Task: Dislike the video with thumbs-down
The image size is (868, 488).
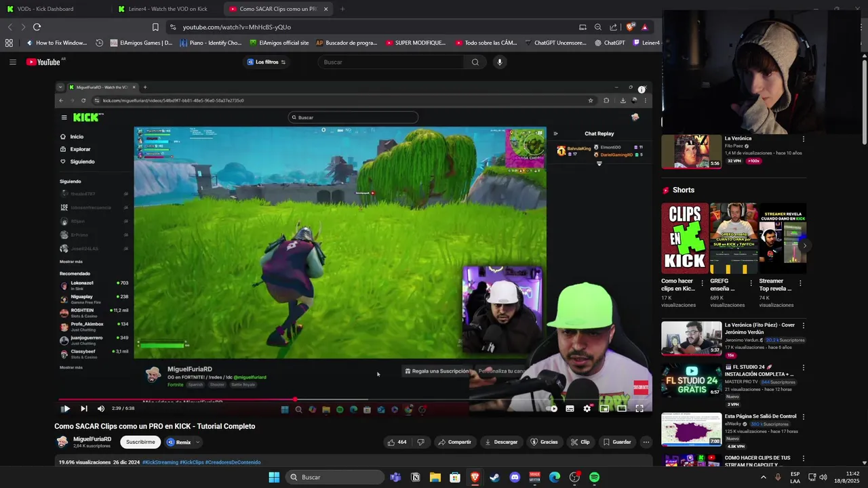Action: click(420, 442)
